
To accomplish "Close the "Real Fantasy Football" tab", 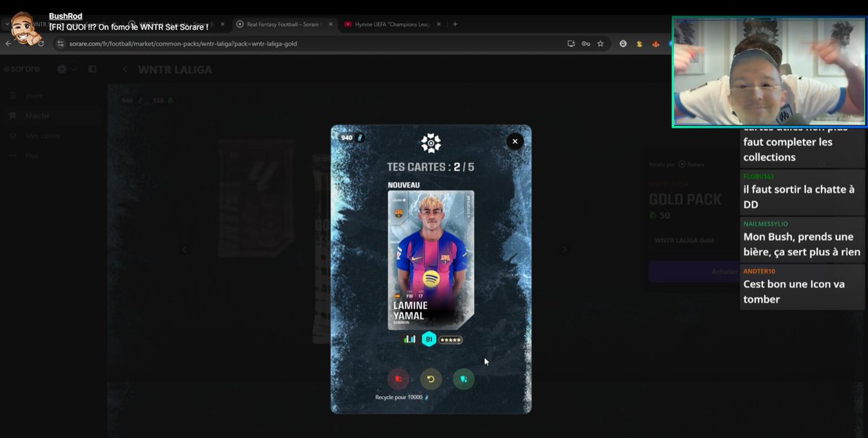I will click(x=331, y=24).
